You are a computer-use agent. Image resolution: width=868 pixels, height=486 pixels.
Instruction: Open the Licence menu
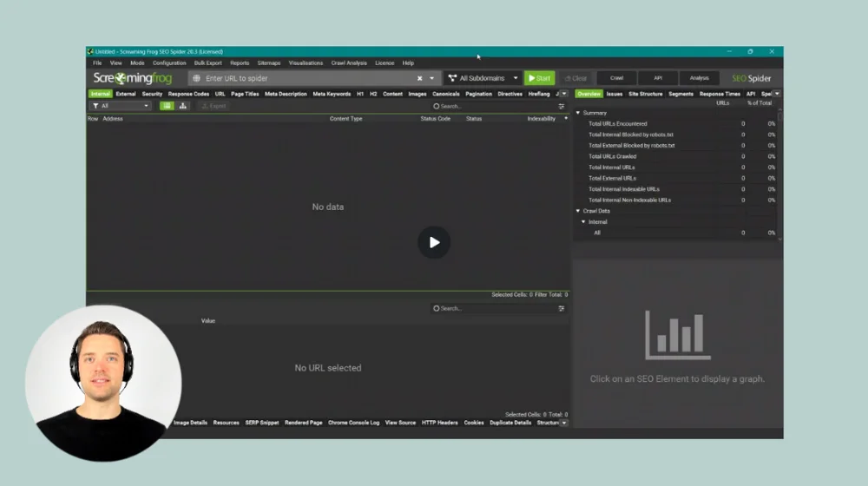(385, 63)
